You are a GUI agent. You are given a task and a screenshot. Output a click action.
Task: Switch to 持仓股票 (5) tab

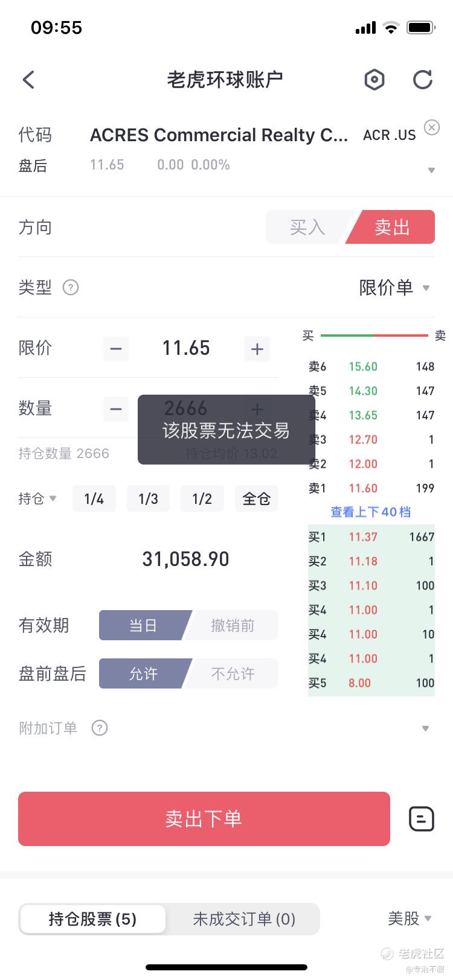click(92, 919)
